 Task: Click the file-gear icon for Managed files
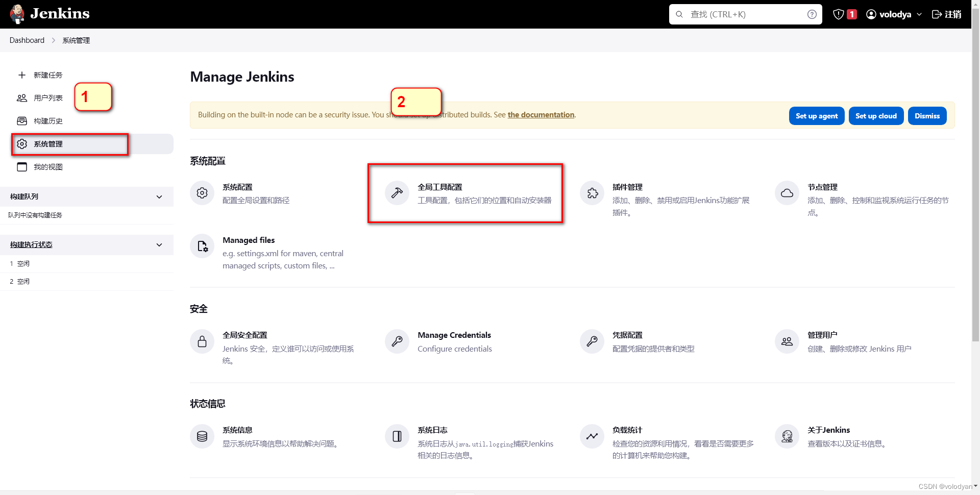pyautogui.click(x=202, y=246)
